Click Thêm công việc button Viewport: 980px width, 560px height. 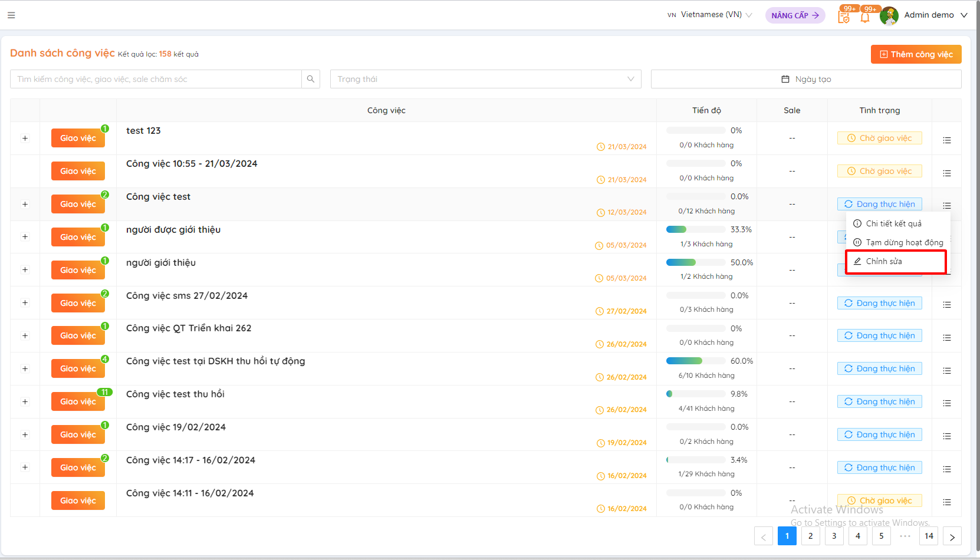tap(916, 54)
